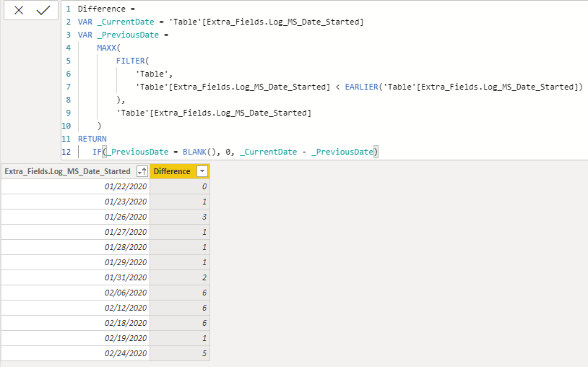Click the 'Table', argument on line 6
588x367 pixels.
[x=154, y=74]
